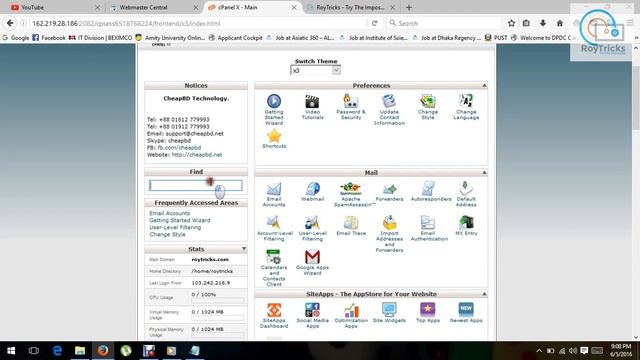The height and width of the screenshot is (360, 640).
Task: Open Password & Security
Action: tap(351, 101)
